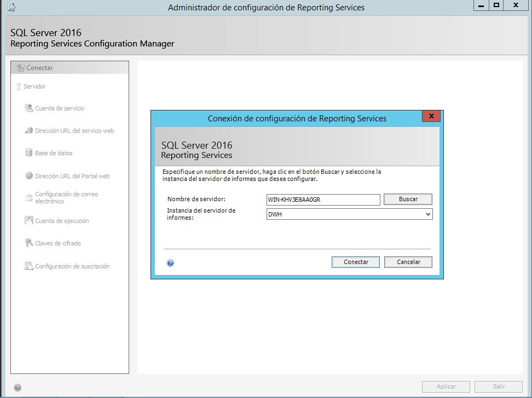
Task: Select the Cuenta de ejecución icon
Action: [x=29, y=221]
